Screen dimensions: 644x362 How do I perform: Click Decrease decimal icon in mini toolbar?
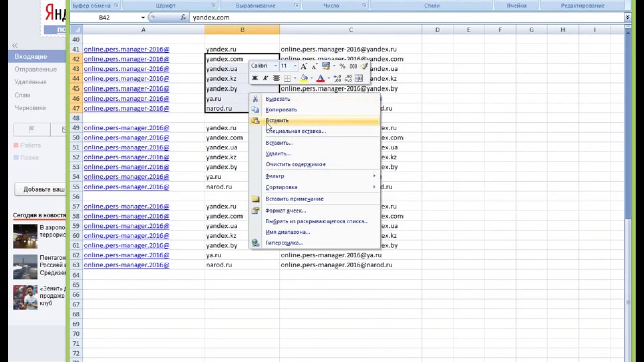(x=348, y=78)
